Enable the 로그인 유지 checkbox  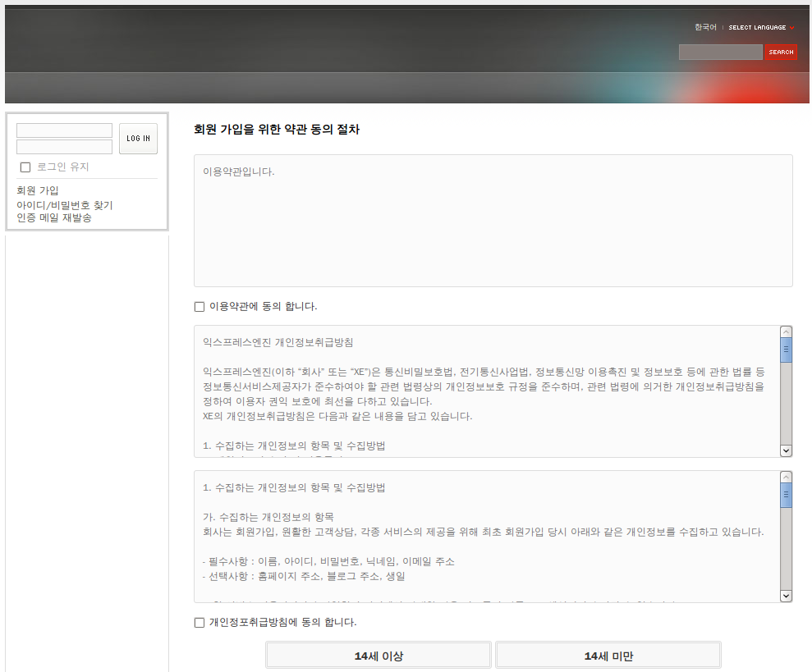pos(25,167)
